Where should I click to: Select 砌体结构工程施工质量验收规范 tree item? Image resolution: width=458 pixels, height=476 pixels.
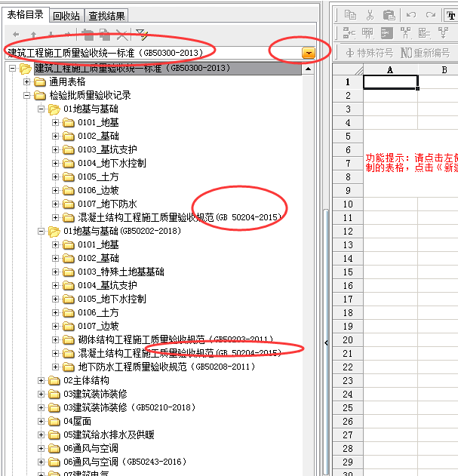[143, 339]
